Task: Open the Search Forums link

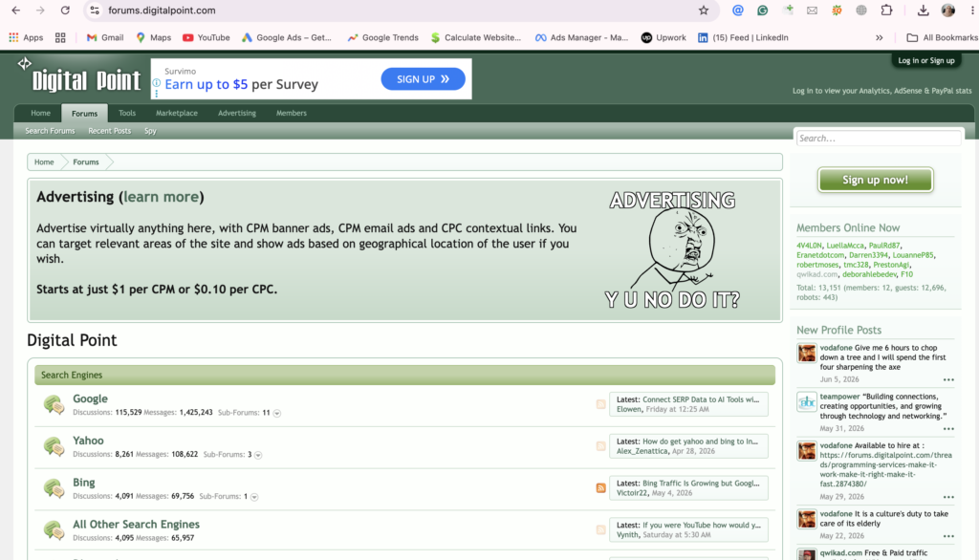Action: pos(50,131)
